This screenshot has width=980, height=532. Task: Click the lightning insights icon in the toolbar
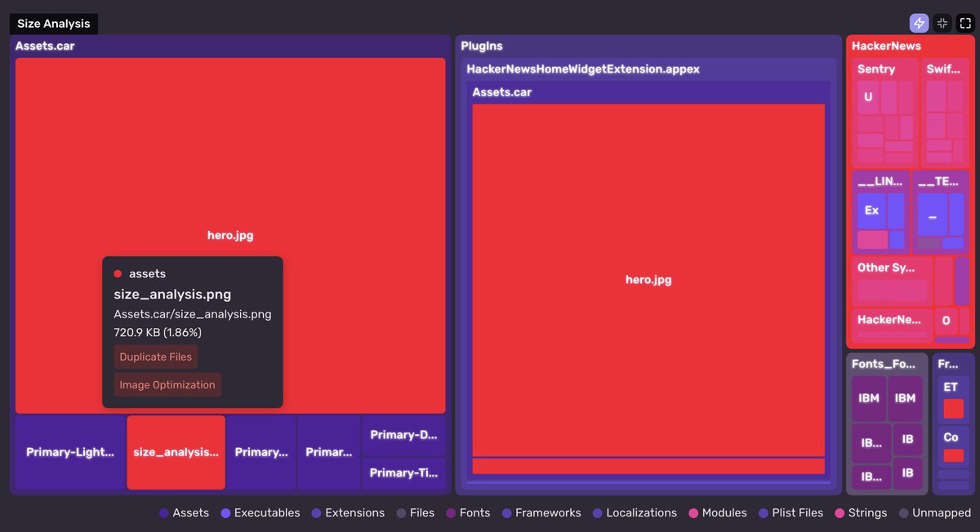click(x=919, y=23)
